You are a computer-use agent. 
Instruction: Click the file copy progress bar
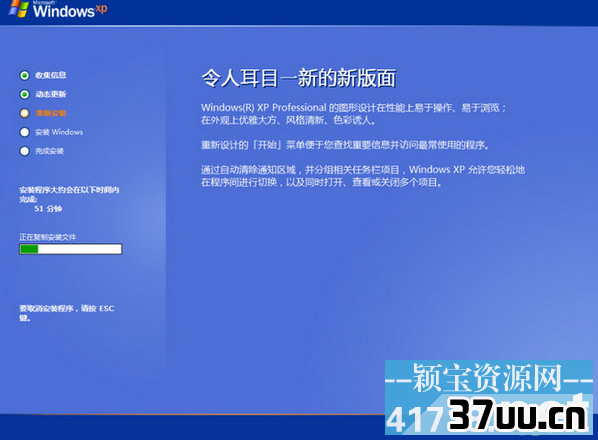pos(71,249)
